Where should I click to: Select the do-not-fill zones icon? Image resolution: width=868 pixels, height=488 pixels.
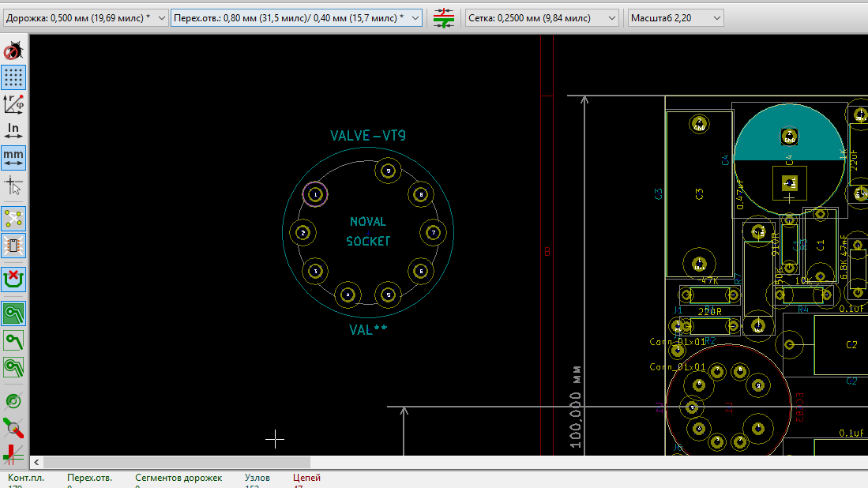click(x=13, y=340)
